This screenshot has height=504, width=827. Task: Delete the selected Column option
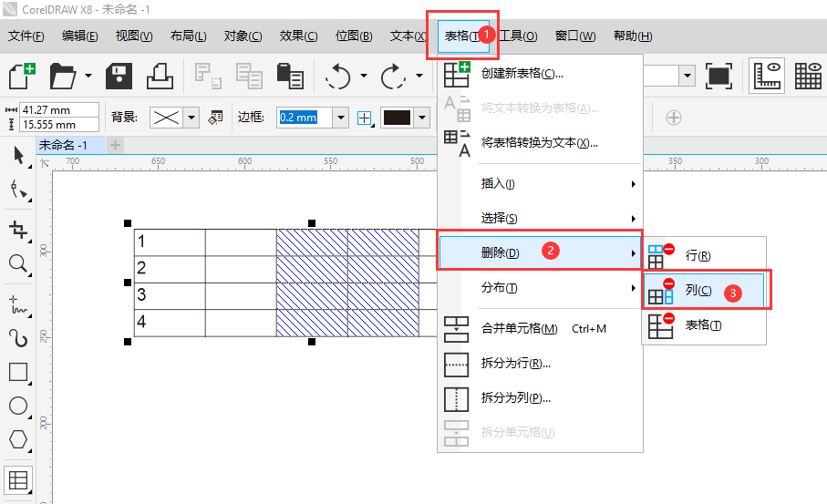(x=704, y=291)
